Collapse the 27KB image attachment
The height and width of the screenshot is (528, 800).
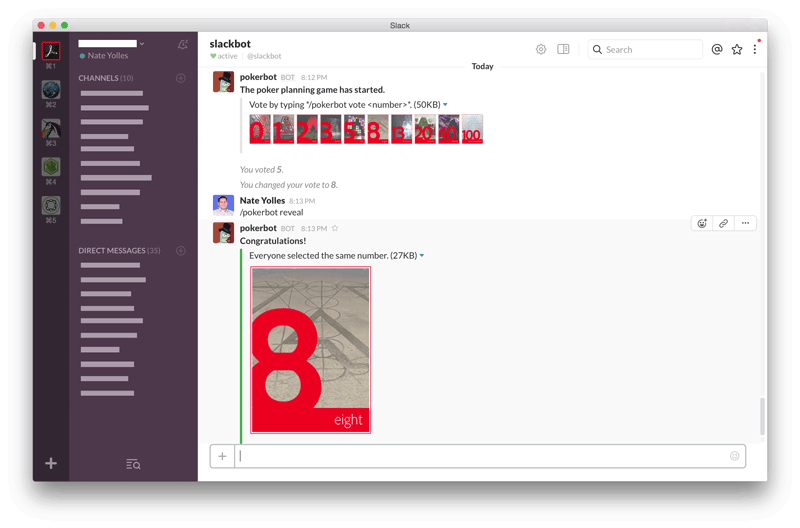click(422, 256)
